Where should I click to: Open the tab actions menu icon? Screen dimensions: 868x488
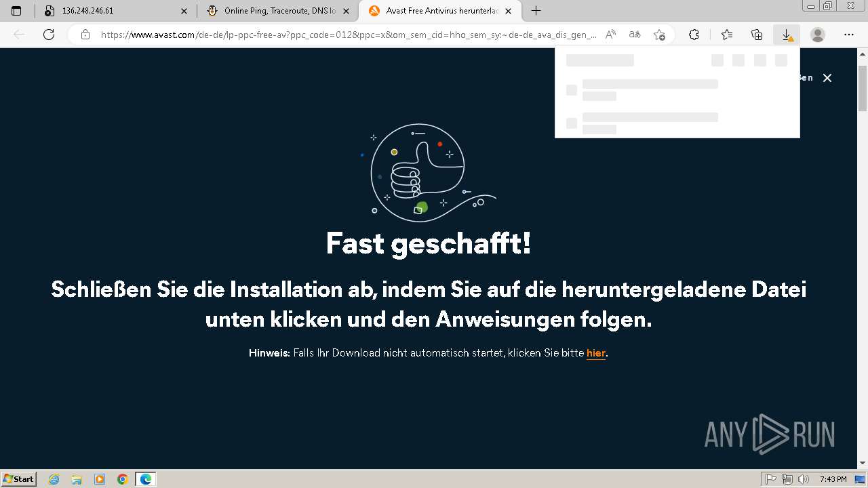pyautogui.click(x=17, y=11)
